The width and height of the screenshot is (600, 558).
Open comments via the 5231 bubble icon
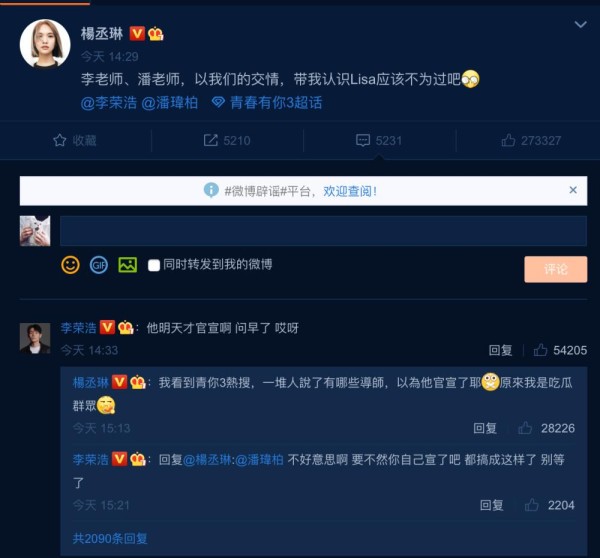[363, 140]
